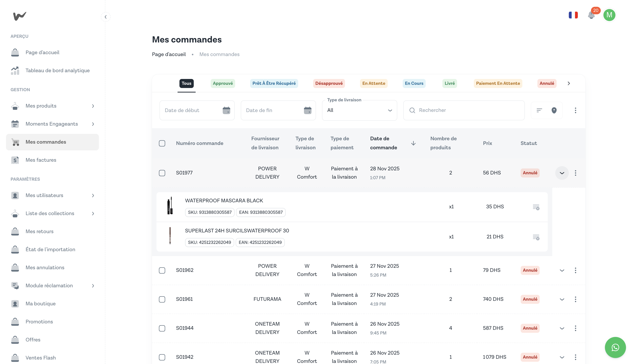Expand order S01944 details chevron
This screenshot has height=364, width=632.
pos(562,328)
